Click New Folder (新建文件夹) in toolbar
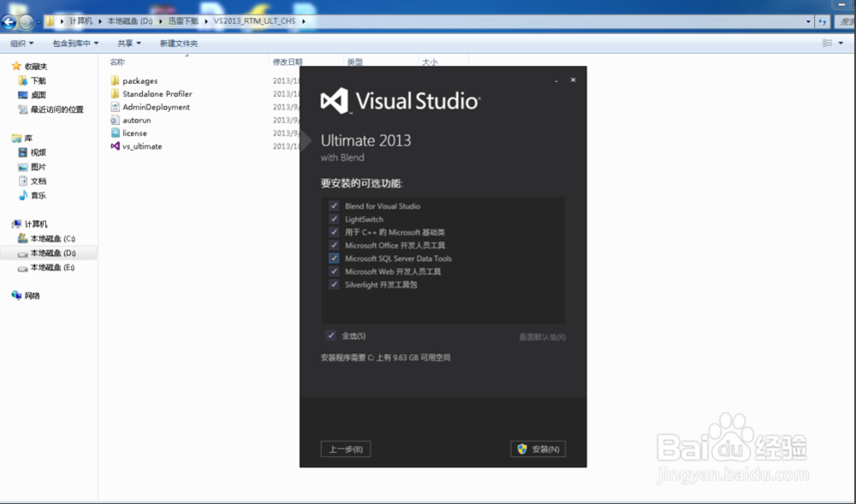The height and width of the screenshot is (504, 856). point(179,43)
